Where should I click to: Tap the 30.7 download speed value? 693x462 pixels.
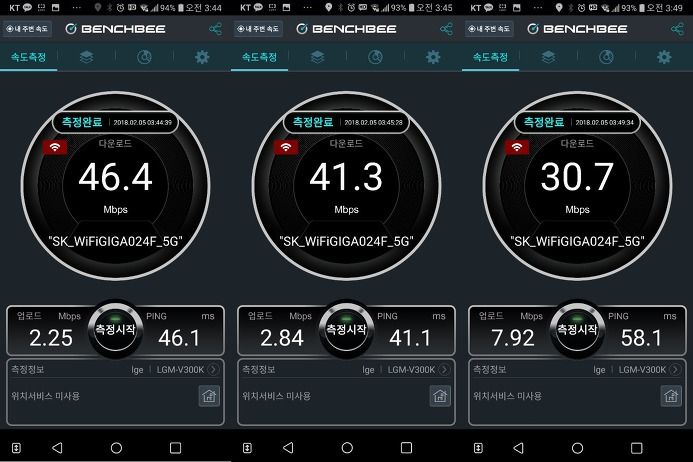(577, 177)
